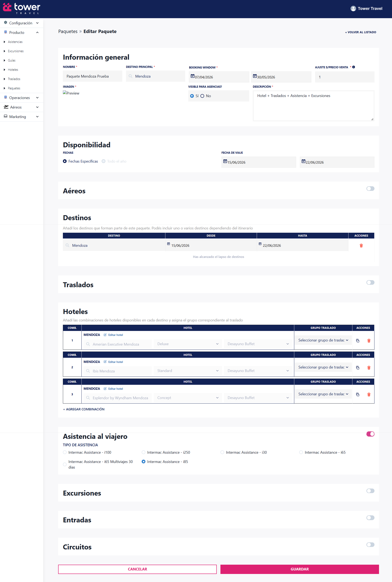Click Agregar combinación link
This screenshot has width=392, height=582.
pos(84,409)
